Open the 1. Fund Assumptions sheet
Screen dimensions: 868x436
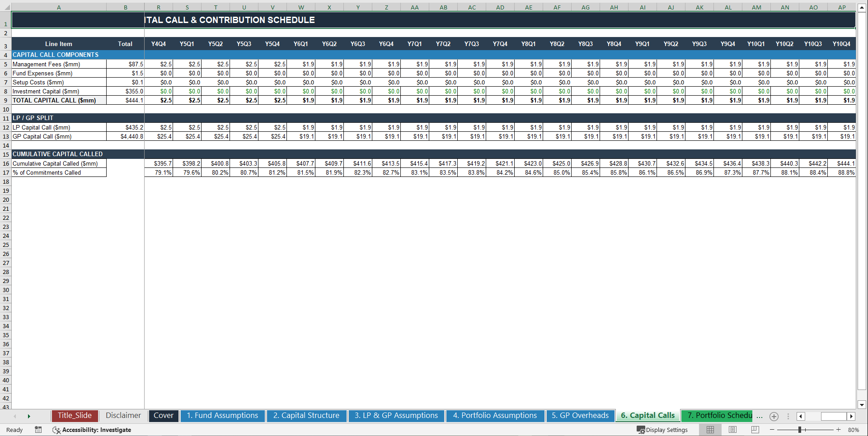(222, 415)
